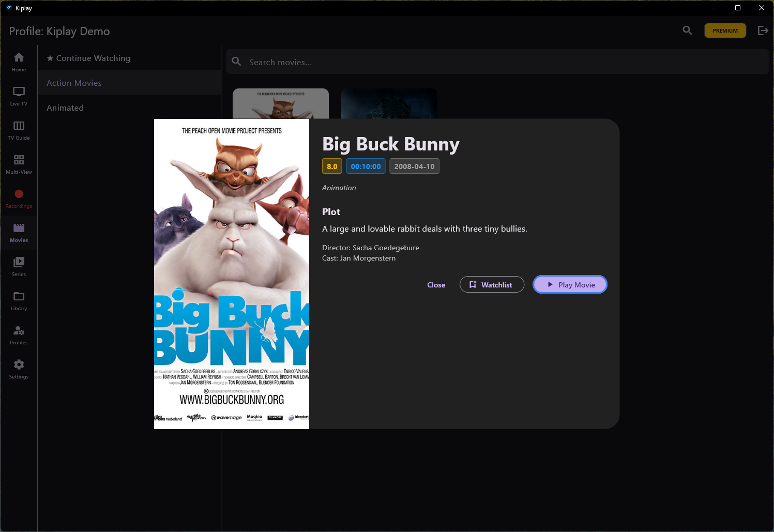Select the Movies sidebar icon
The image size is (774, 532).
(19, 232)
